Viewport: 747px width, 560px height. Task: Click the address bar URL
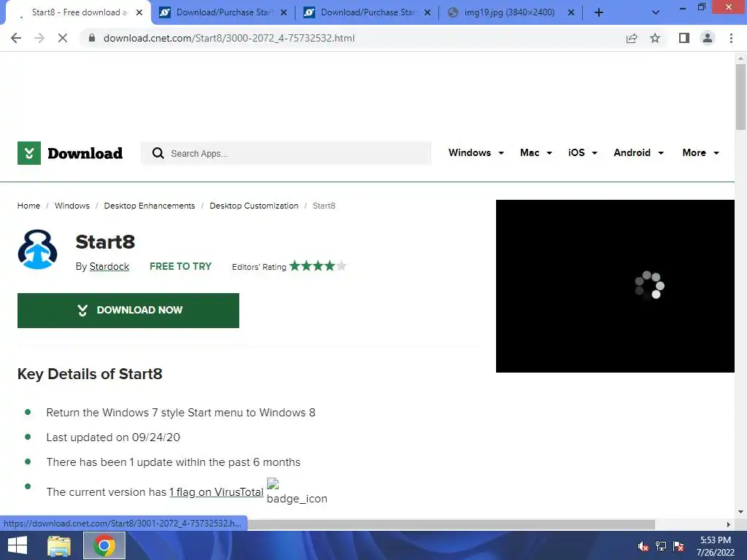(228, 38)
